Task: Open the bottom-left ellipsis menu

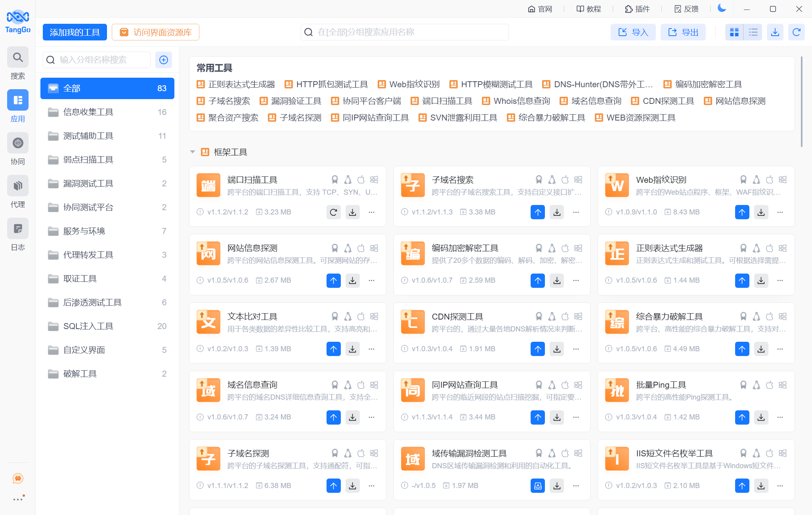Action: coord(17,499)
